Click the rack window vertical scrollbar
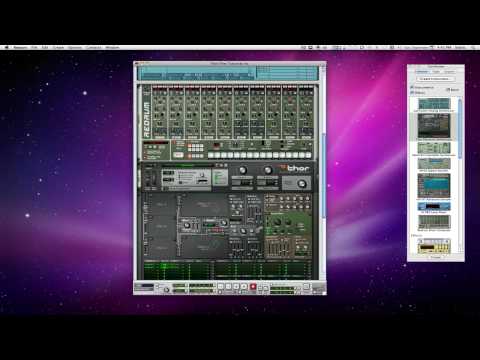 pos(323,175)
